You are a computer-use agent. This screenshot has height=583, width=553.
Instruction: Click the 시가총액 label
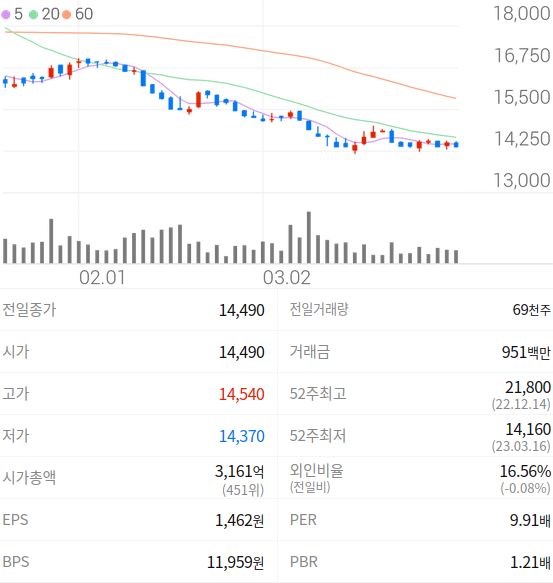pyautogui.click(x=29, y=478)
